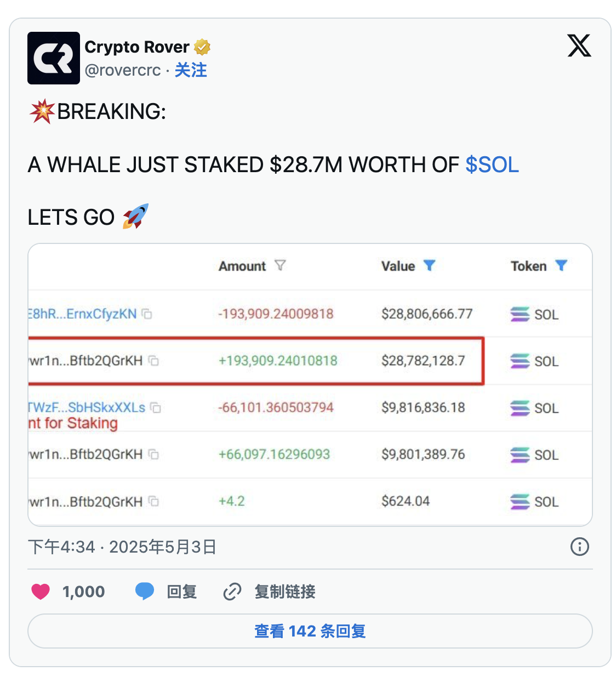Click the @rovercrc handle
This screenshot has height=682, width=616.
[123, 70]
